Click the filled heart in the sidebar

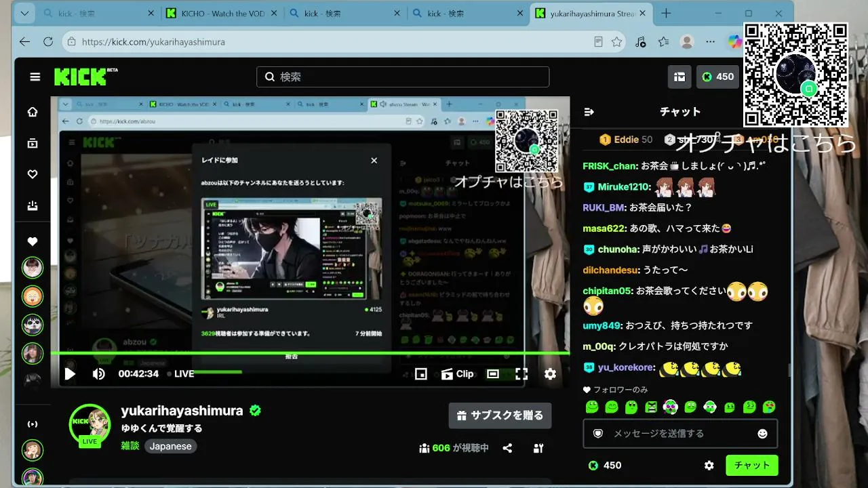pos(32,241)
